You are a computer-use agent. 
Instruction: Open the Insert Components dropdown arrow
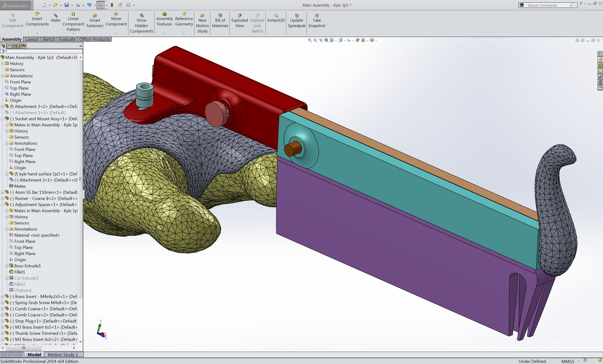pyautogui.click(x=37, y=33)
